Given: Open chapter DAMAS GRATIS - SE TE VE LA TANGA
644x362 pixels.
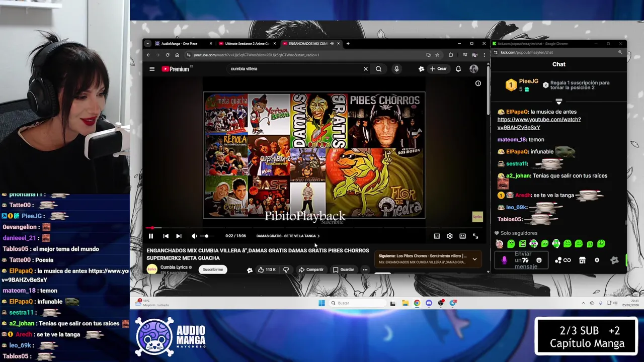Looking at the screenshot, I should click(288, 236).
